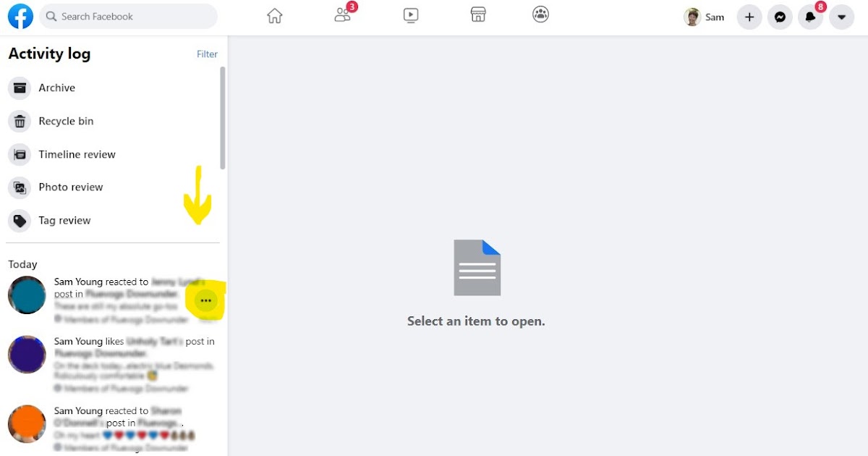Viewport: 868px width, 456px height.
Task: Open the Recycle bin
Action: pos(66,121)
